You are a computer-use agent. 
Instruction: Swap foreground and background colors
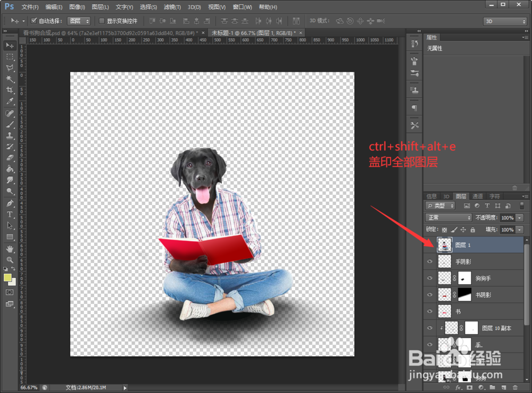coord(13,269)
